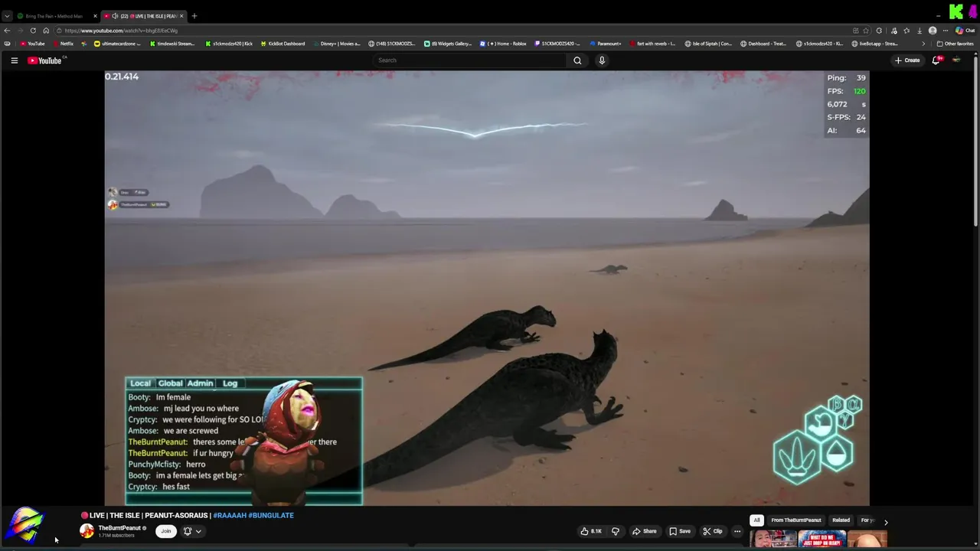Open the Netflix bookmark
Screen dimensions: 980x551
[x=63, y=44]
